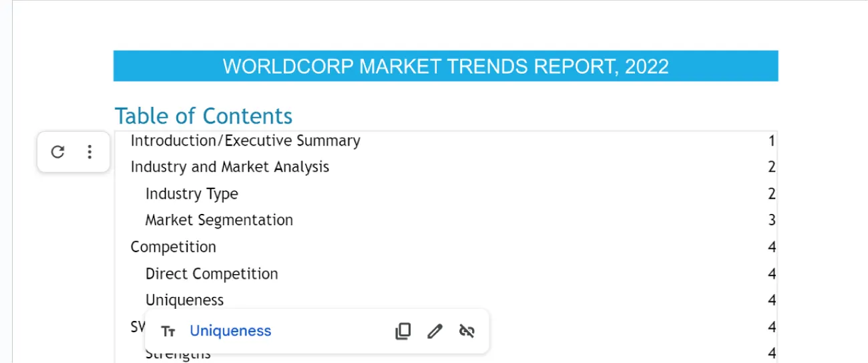868x363 pixels.
Task: Click the update table of contents refresh icon
Action: click(x=57, y=152)
